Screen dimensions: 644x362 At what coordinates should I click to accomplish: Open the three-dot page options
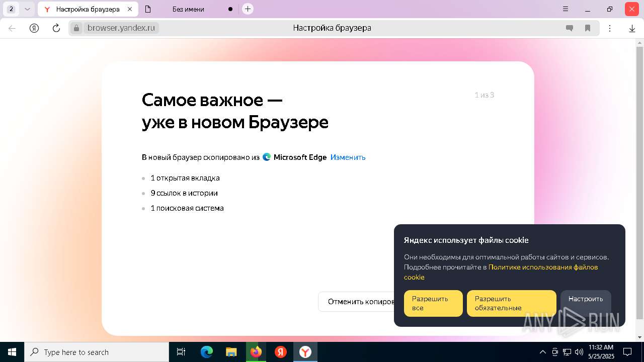click(610, 28)
